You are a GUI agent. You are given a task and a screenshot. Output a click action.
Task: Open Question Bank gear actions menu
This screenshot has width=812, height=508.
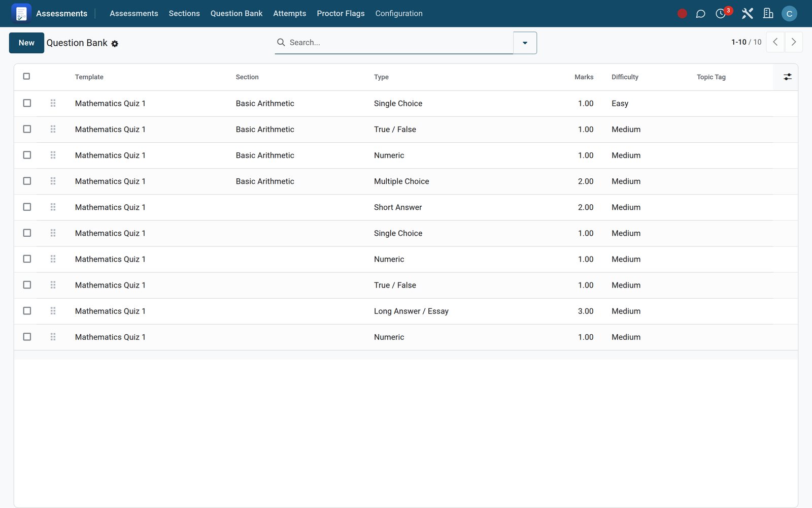115,44
